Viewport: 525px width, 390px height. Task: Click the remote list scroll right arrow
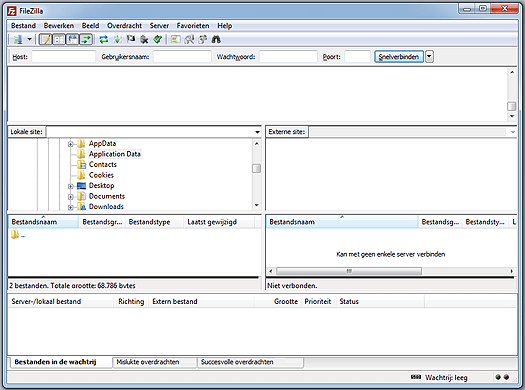pyautogui.click(x=512, y=271)
